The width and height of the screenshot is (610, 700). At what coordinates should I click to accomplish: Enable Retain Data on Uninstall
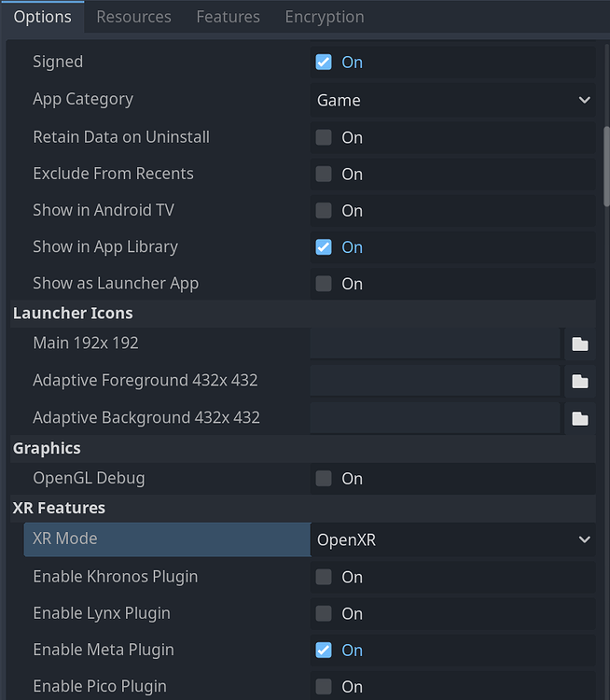[x=324, y=137]
